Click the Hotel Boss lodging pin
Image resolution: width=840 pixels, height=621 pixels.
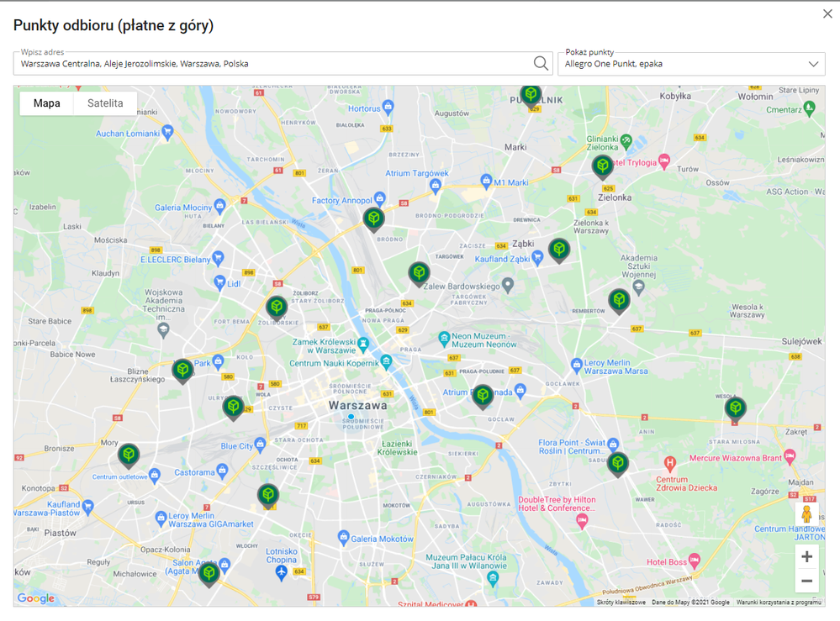(695, 560)
